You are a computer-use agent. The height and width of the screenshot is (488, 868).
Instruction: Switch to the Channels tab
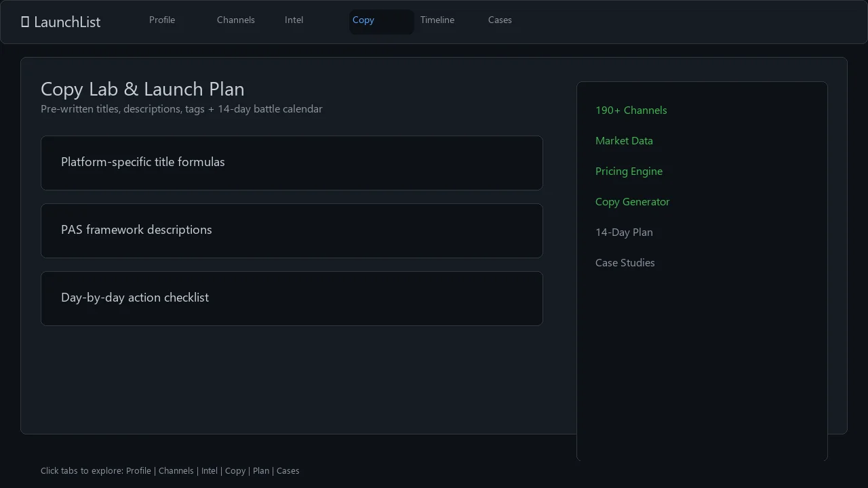coord(236,20)
